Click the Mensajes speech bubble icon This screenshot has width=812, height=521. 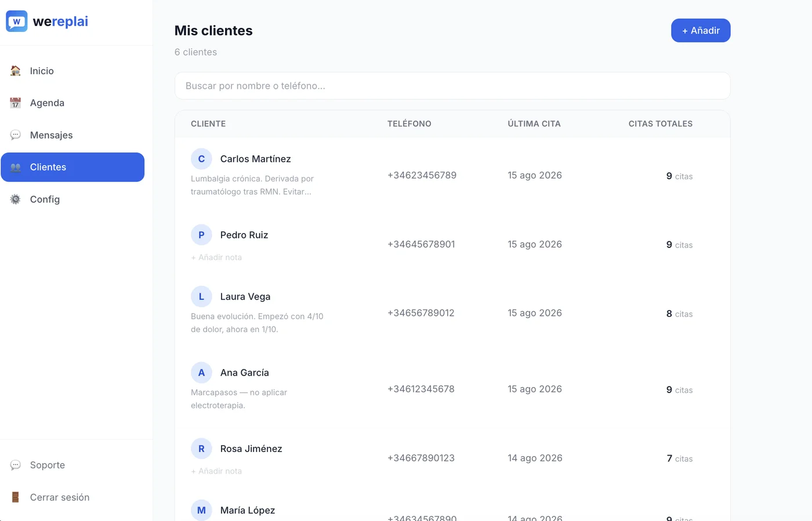click(x=16, y=135)
